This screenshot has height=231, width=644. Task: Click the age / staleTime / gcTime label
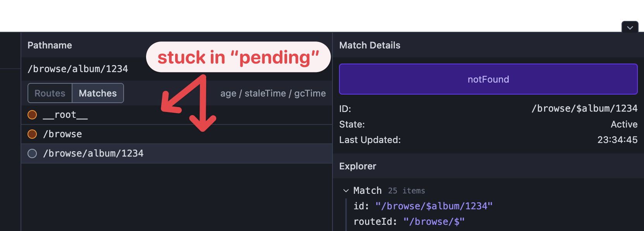tap(273, 93)
